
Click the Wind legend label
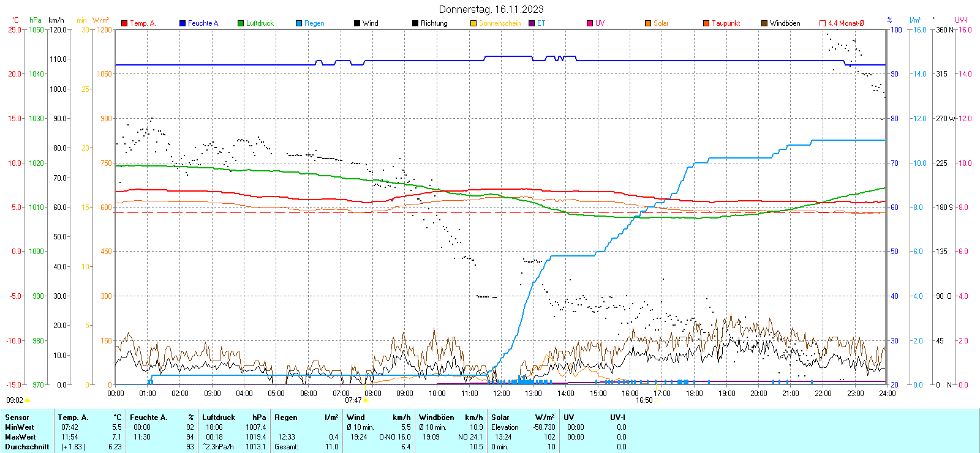click(370, 23)
